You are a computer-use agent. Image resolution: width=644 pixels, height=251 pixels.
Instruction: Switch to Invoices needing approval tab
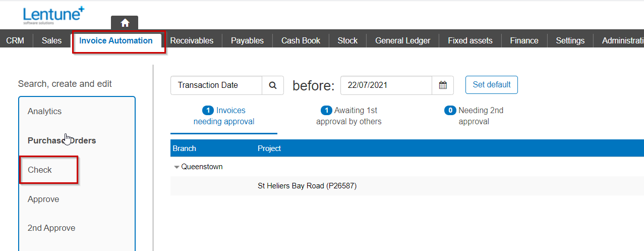(x=224, y=116)
